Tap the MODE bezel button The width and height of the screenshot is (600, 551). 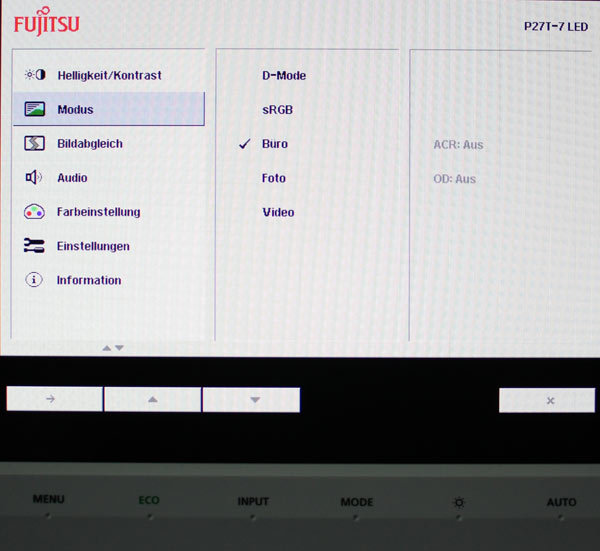click(357, 502)
